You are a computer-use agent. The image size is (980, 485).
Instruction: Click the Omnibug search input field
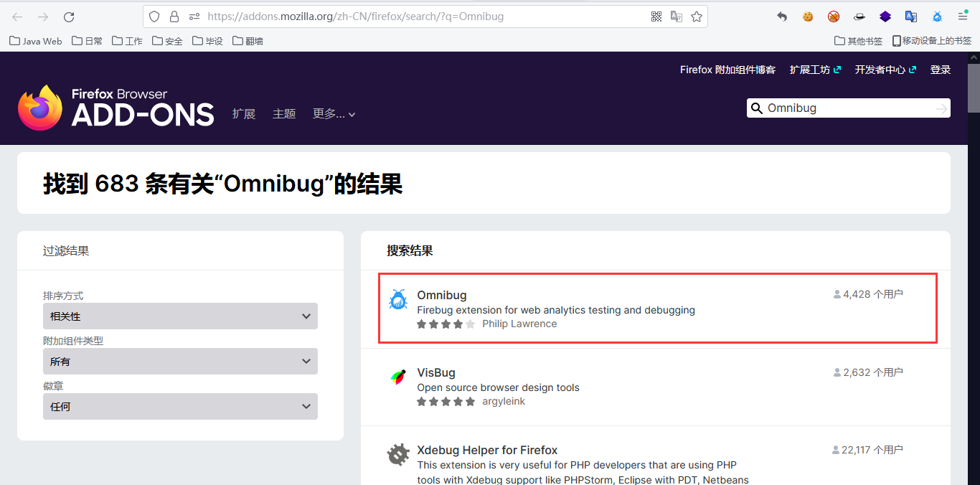849,108
